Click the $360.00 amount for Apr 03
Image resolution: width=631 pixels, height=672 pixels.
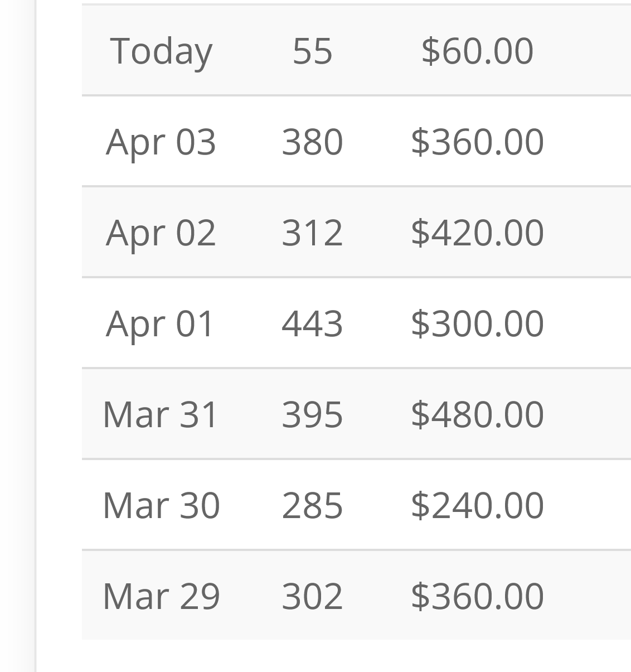[477, 142]
